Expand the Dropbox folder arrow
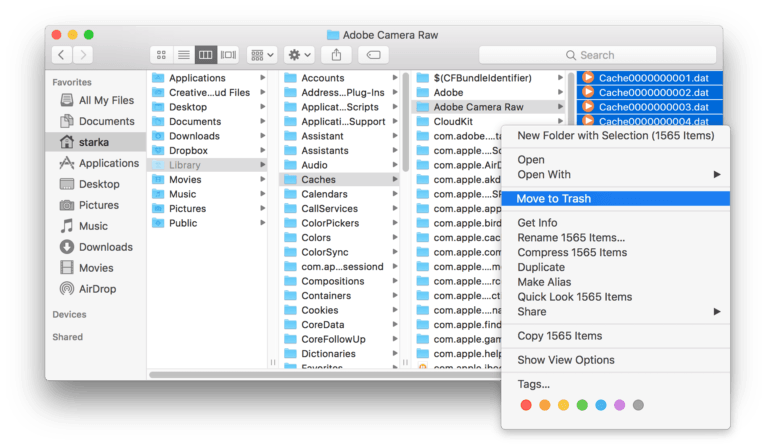 point(263,150)
